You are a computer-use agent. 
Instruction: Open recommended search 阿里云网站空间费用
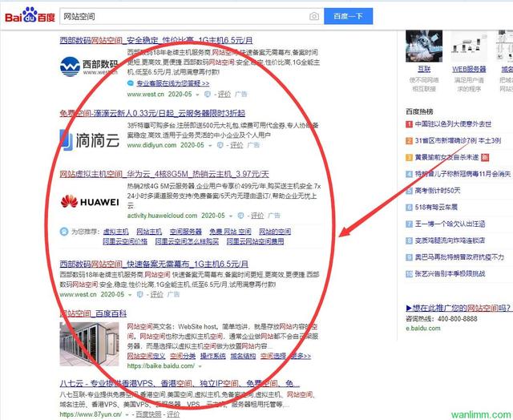click(x=255, y=241)
